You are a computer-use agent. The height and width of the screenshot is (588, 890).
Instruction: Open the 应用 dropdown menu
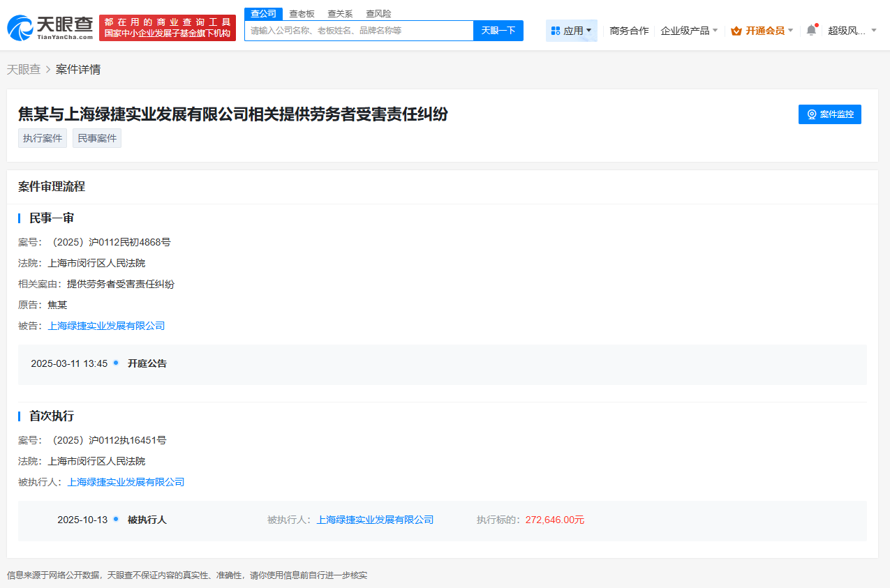coord(571,30)
